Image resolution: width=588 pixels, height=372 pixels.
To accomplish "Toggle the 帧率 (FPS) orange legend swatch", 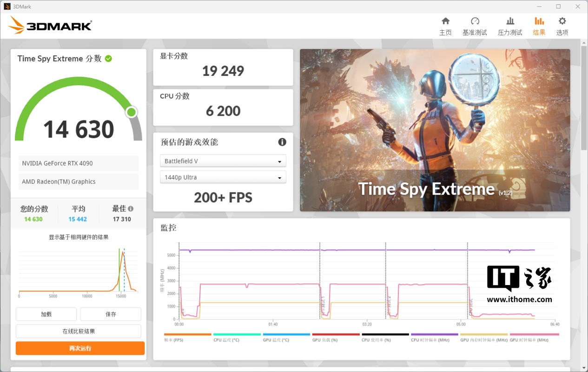I will click(187, 334).
